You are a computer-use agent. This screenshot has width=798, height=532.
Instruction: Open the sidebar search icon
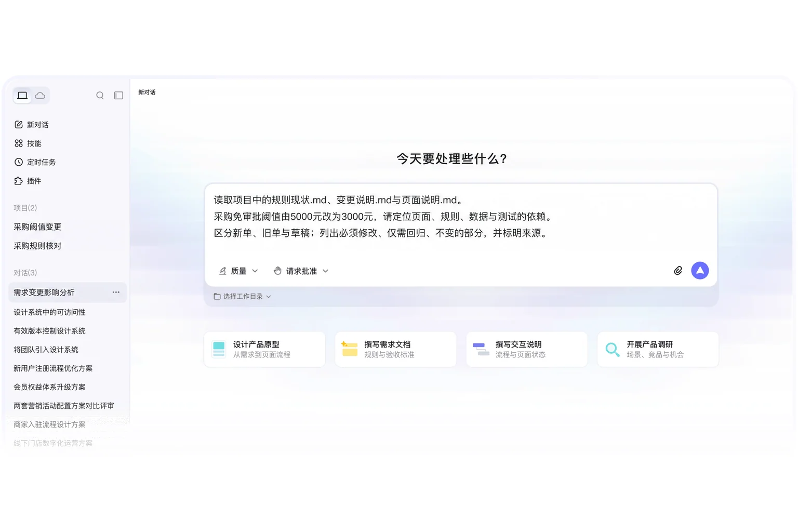100,96
